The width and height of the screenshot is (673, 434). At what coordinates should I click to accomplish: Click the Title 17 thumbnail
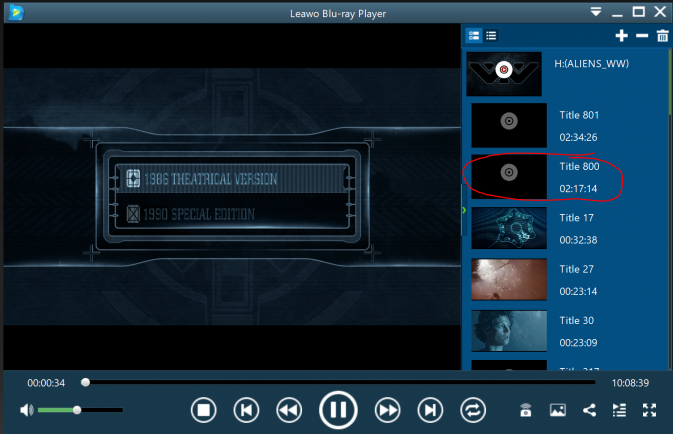click(x=509, y=228)
